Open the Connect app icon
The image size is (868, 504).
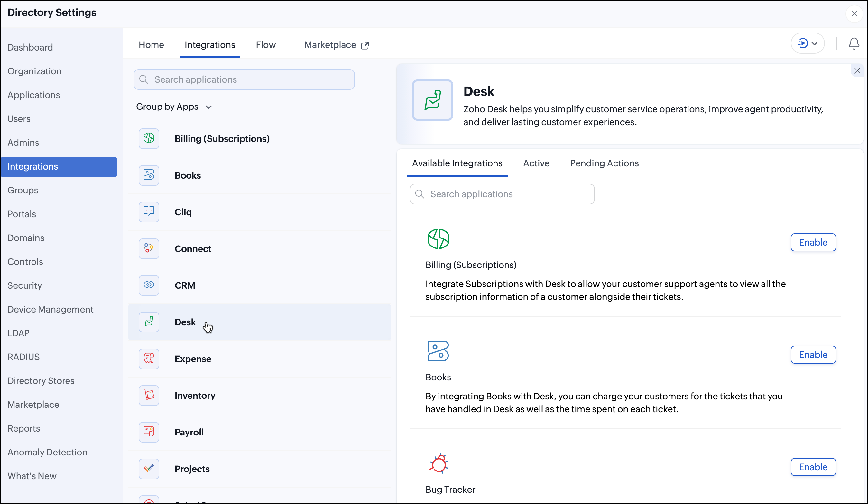tap(149, 249)
